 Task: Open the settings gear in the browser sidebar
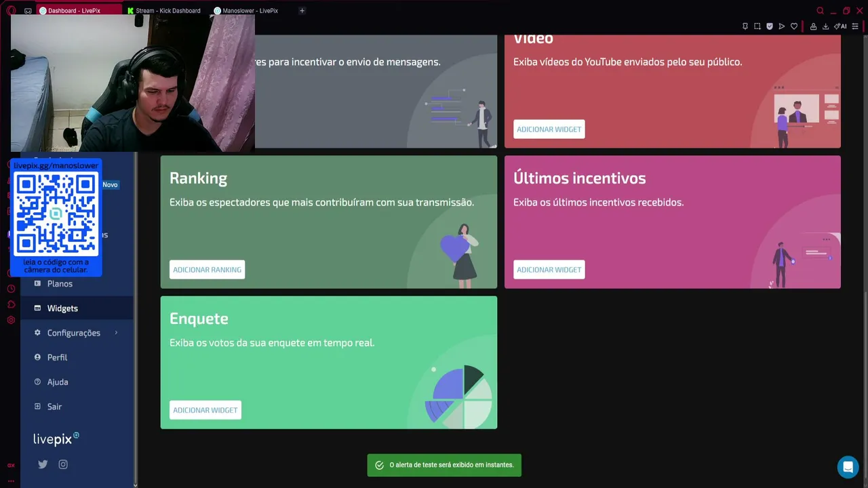(11, 320)
